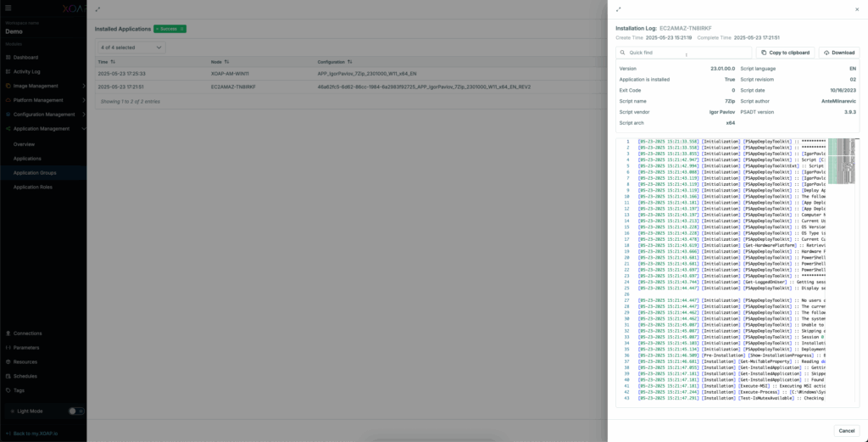The image size is (868, 442).
Task: Click the Dashboard icon in sidebar
Action: [x=8, y=57]
